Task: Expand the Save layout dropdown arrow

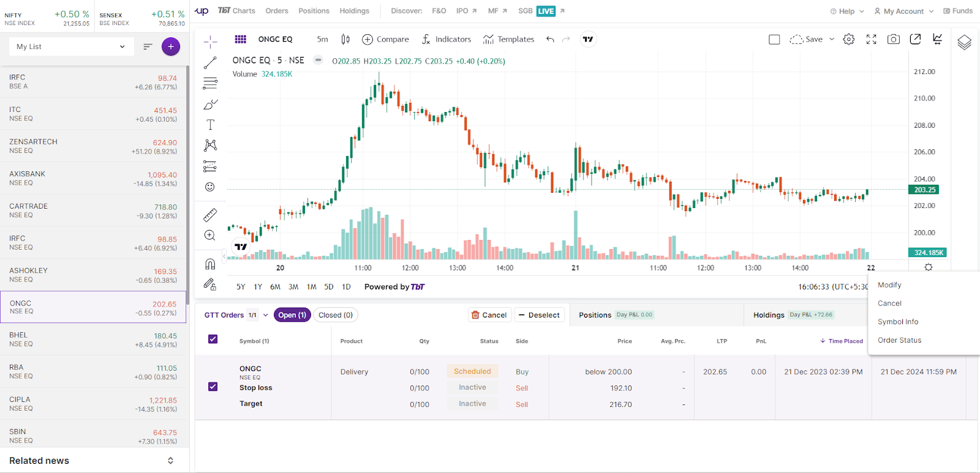Action: click(x=832, y=39)
